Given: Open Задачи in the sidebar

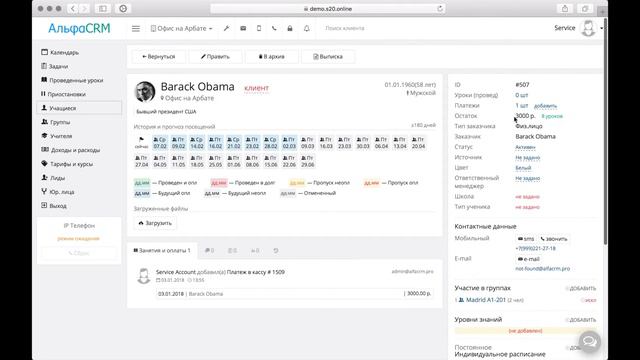Looking at the screenshot, I should click(x=55, y=66).
